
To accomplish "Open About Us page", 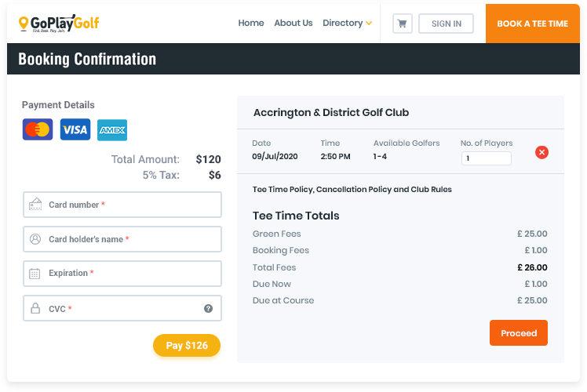I will pyautogui.click(x=293, y=24).
